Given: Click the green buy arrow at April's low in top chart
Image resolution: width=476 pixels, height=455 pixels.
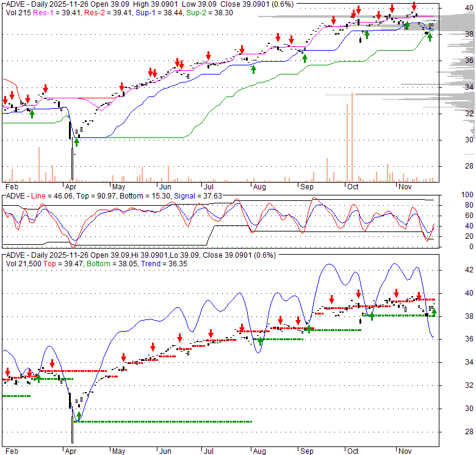Looking at the screenshot, I should coord(77,142).
